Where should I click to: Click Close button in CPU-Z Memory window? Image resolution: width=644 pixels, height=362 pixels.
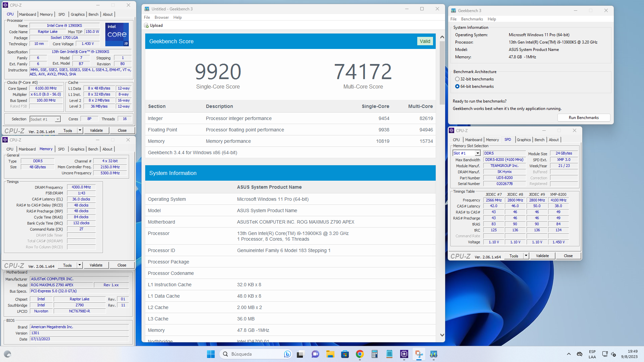tap(122, 265)
